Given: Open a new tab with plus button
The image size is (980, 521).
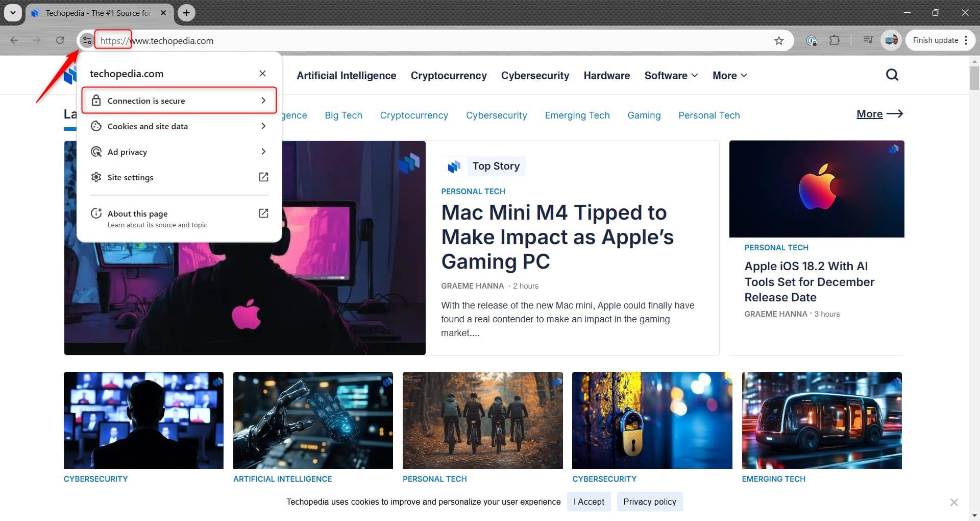Looking at the screenshot, I should click(x=186, y=13).
